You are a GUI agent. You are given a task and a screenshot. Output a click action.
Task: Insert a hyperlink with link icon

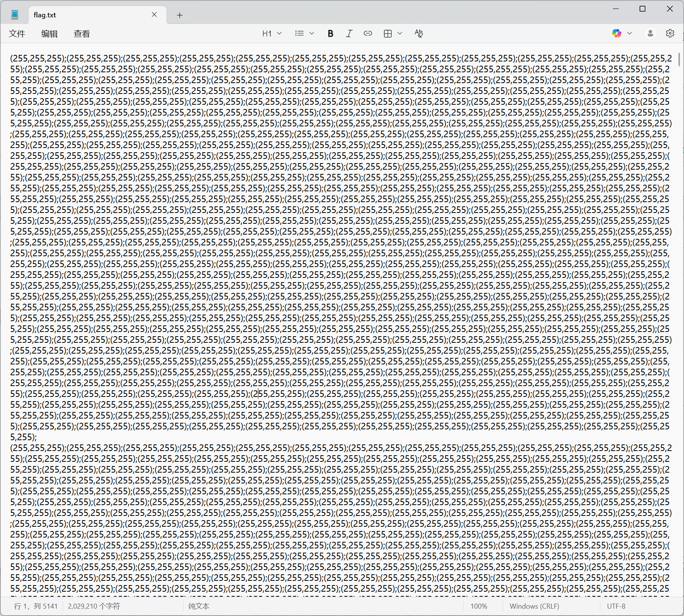point(368,34)
